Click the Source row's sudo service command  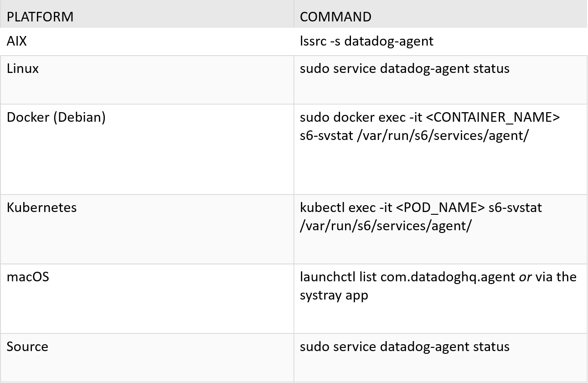[404, 347]
